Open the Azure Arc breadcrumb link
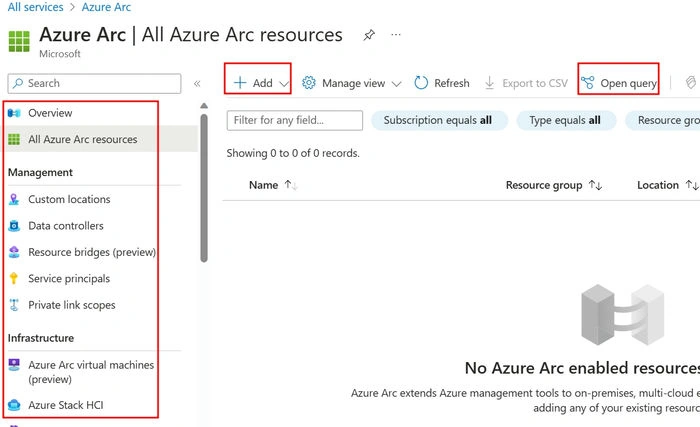This screenshot has width=700, height=427. tap(106, 7)
